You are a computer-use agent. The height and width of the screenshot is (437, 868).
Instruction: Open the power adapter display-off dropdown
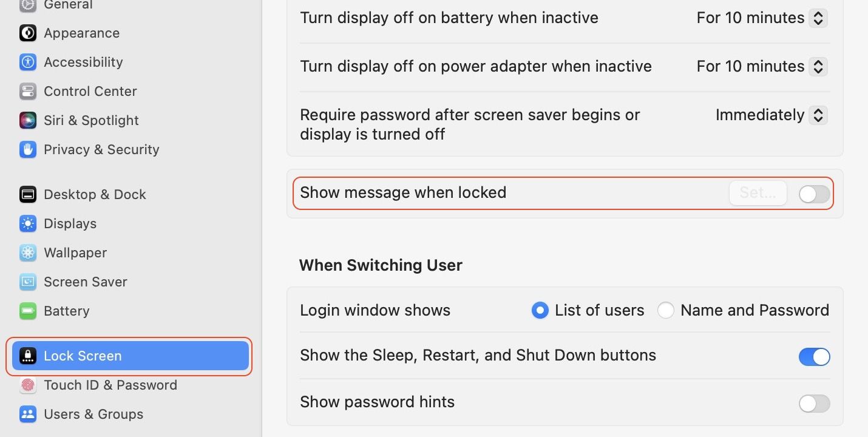click(x=818, y=66)
